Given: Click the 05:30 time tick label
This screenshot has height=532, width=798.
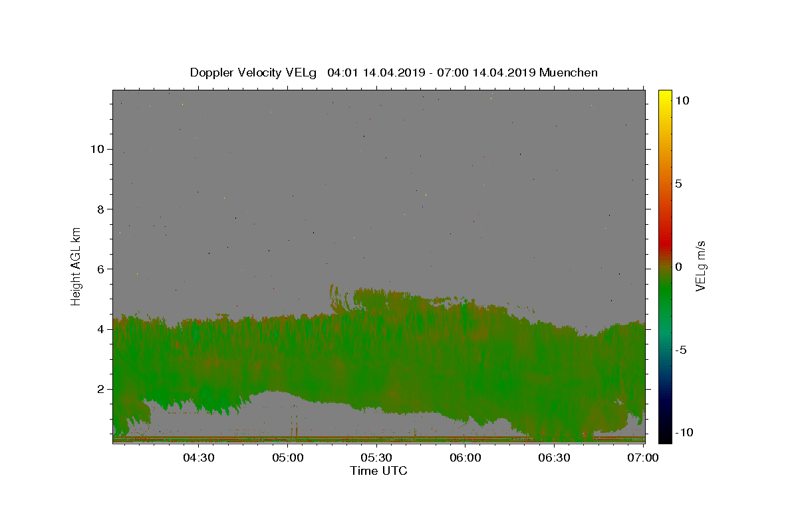Looking at the screenshot, I should click(x=376, y=458).
